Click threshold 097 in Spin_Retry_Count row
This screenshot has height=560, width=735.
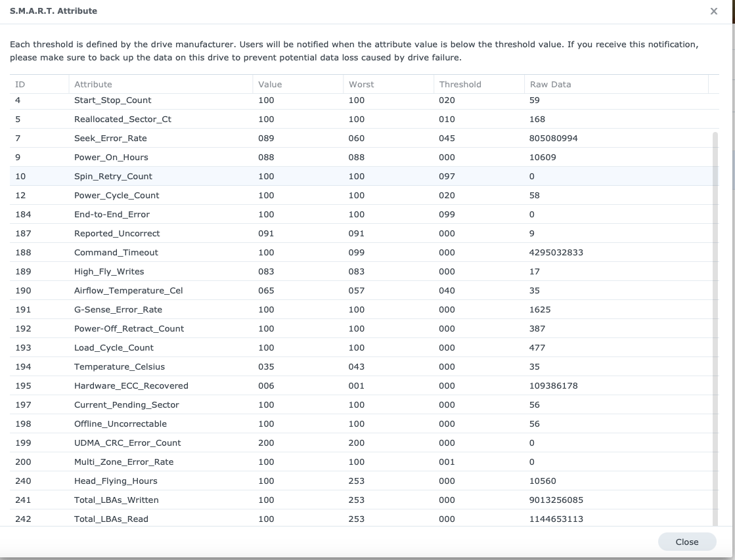[x=447, y=176]
